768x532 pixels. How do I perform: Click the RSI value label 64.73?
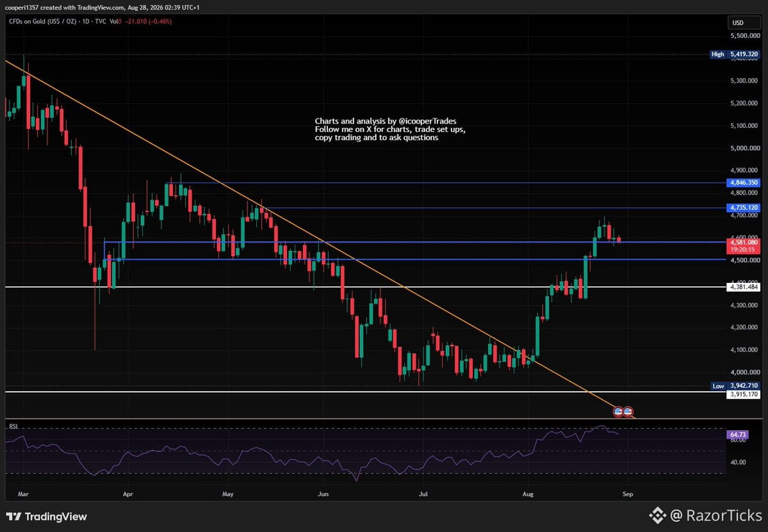(x=738, y=435)
